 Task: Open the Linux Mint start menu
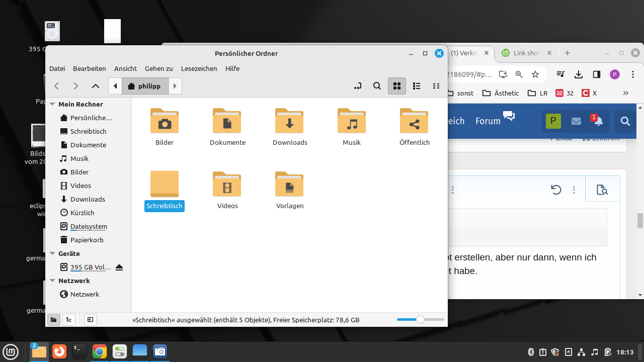(x=11, y=351)
